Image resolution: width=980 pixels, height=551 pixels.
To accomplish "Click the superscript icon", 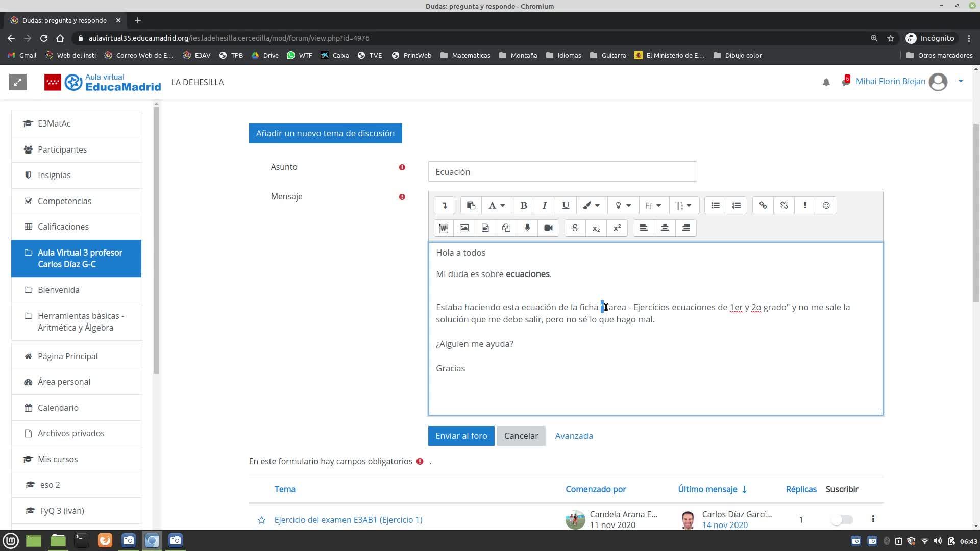I will (617, 228).
